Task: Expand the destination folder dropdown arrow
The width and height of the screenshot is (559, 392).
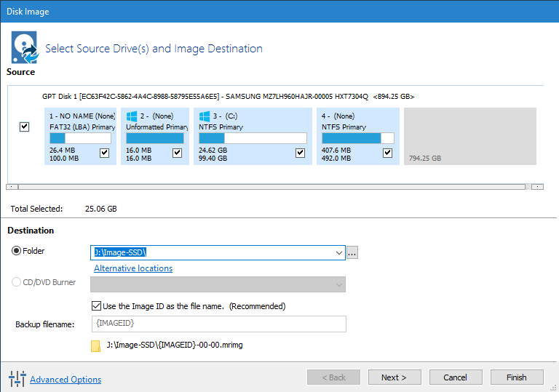Action: click(338, 252)
